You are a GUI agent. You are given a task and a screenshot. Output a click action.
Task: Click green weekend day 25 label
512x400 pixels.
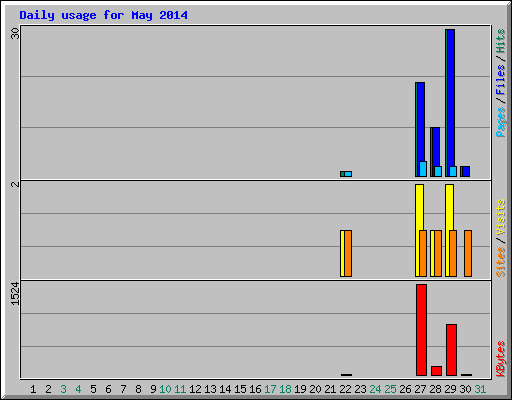390,389
